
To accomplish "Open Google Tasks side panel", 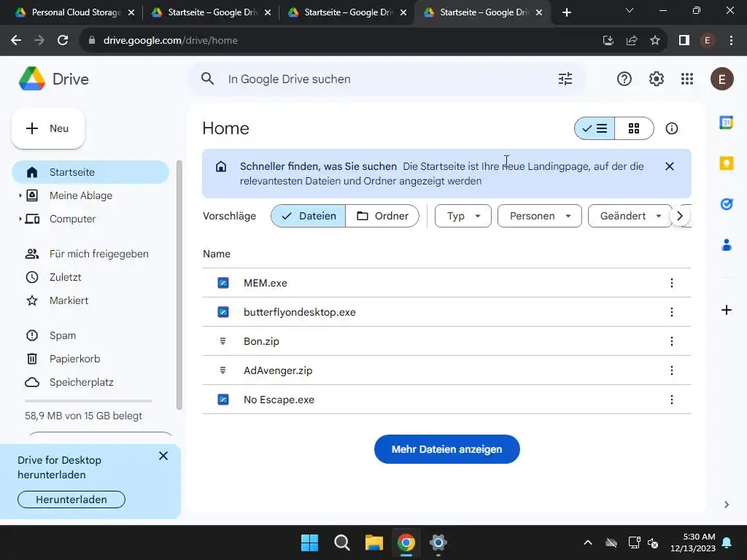I will [x=726, y=204].
